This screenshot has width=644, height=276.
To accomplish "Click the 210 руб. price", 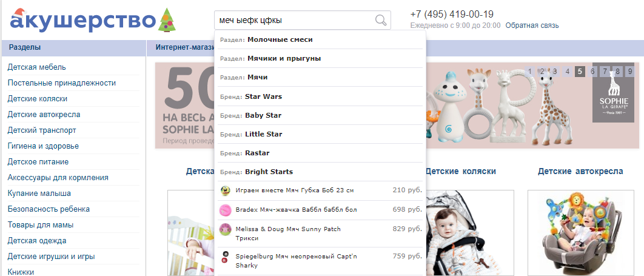I will click(x=407, y=190).
